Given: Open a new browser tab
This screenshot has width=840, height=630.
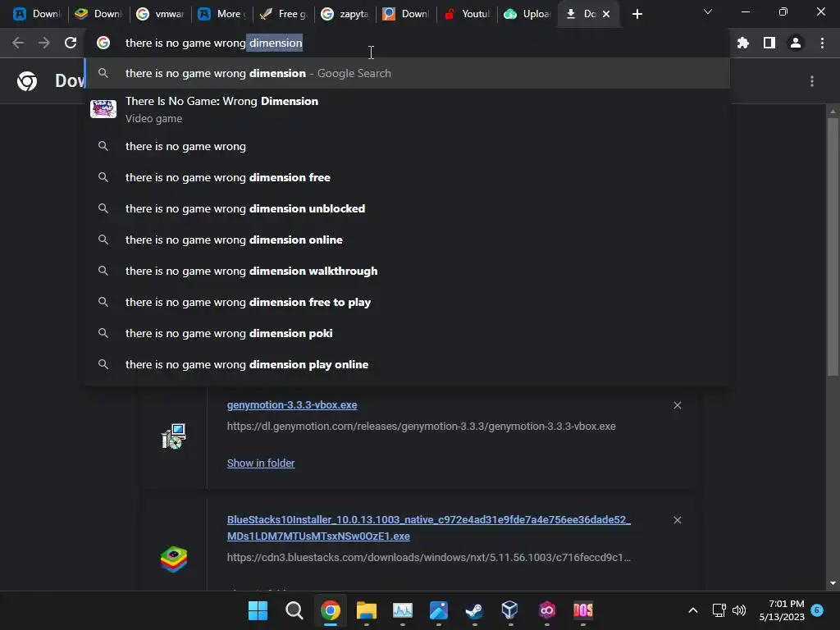Looking at the screenshot, I should [x=637, y=14].
